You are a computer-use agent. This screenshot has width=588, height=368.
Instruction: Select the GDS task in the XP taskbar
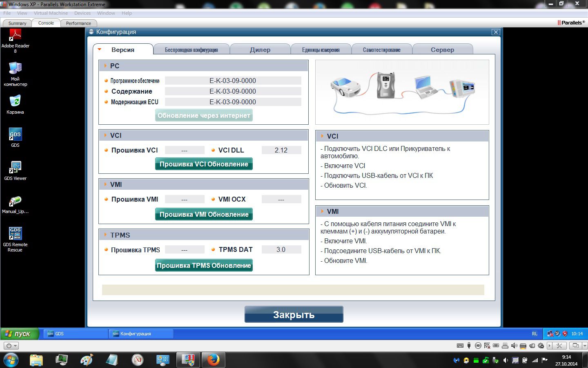click(76, 334)
